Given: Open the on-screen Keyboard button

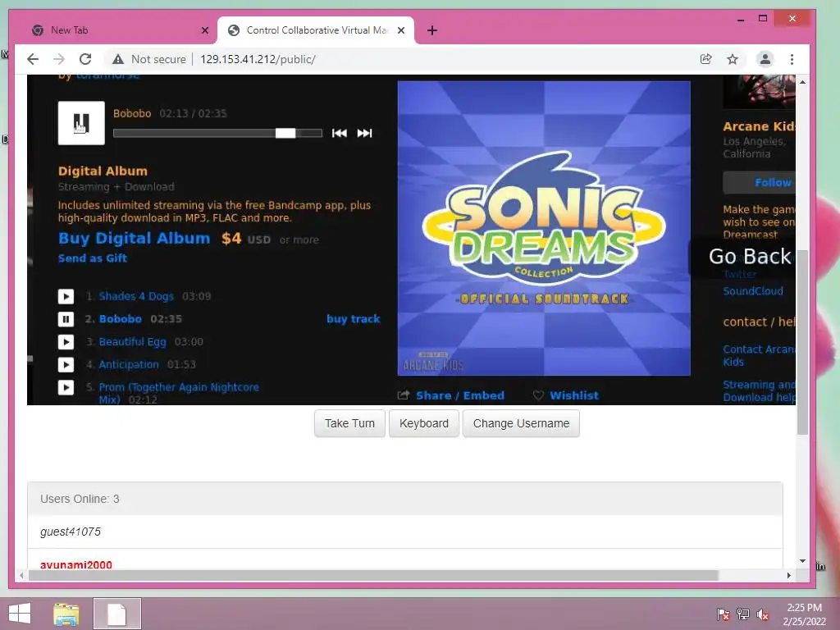Looking at the screenshot, I should (x=424, y=423).
